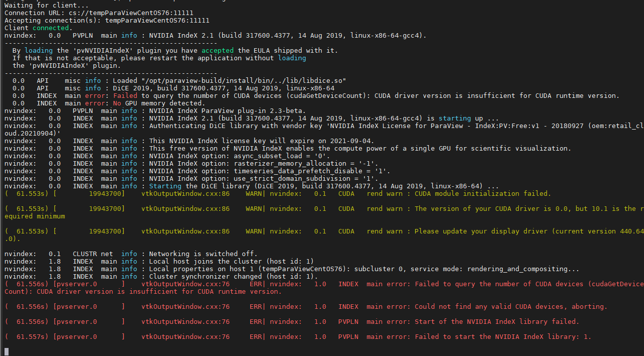Click the red 'Failed to query the number of CUDA devices' error

coord(324,284)
